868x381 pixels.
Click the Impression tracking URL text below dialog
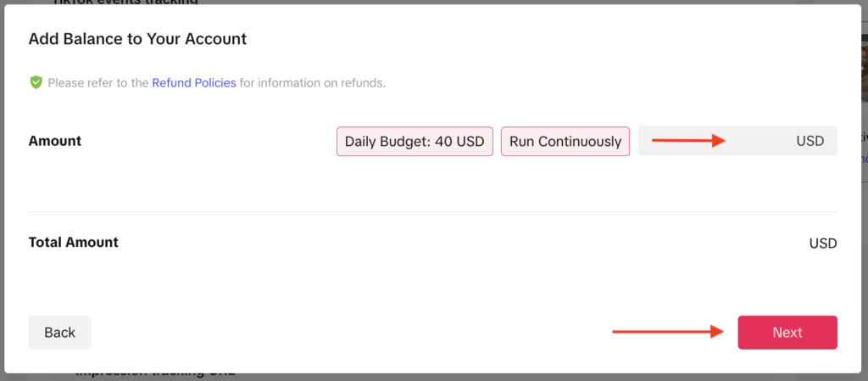153,374
